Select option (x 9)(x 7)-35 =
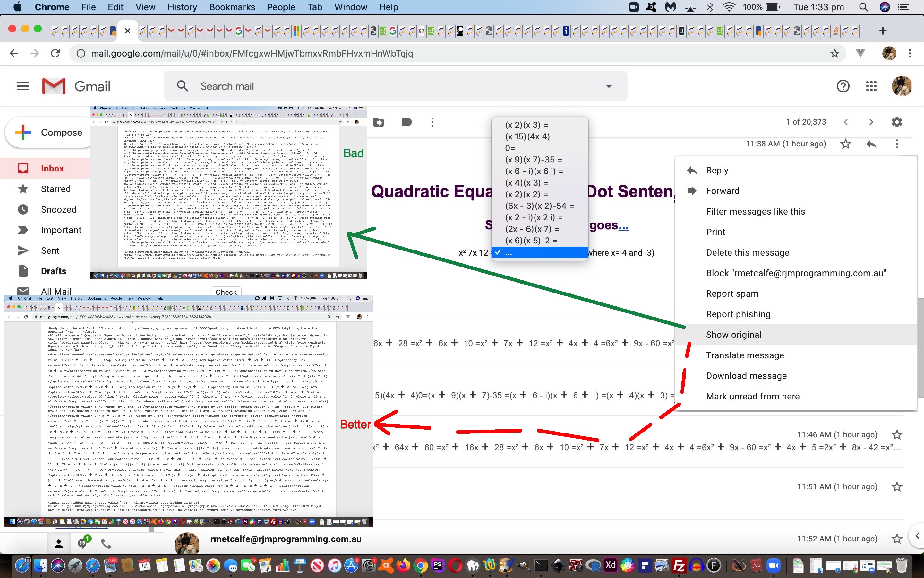The image size is (924, 578). 540,160
